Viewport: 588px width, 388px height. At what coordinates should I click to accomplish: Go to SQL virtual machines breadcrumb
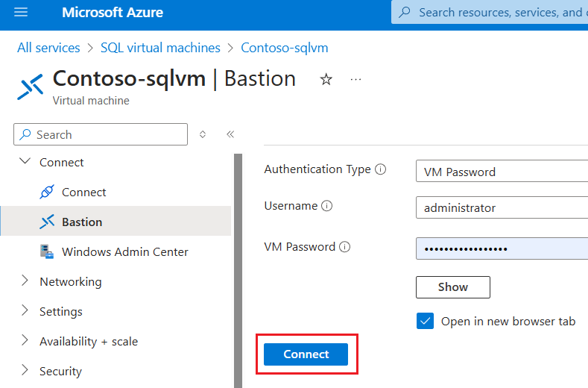tap(160, 48)
